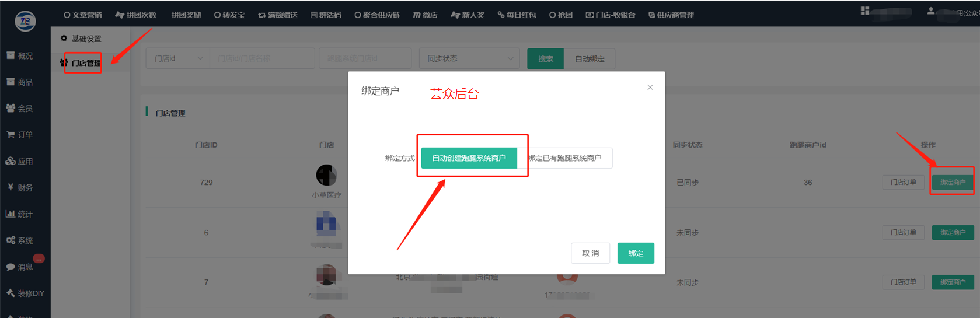Expand the 同步状态 dropdown

pyautogui.click(x=469, y=58)
